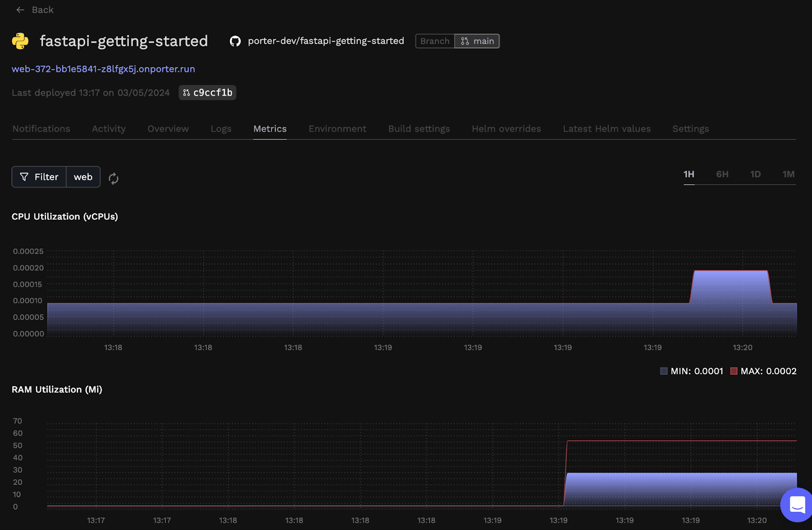
Task: Open the onporter.run deployment URL
Action: tap(104, 69)
